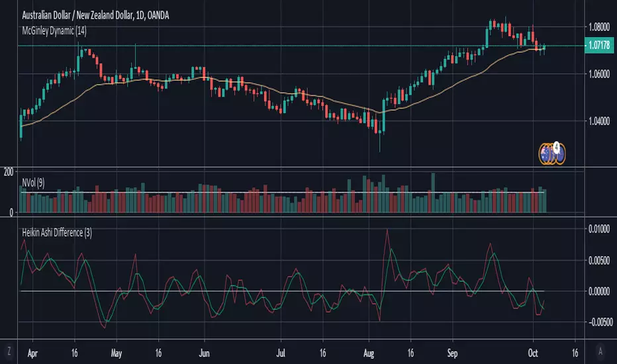The height and width of the screenshot is (364, 617).
Task: Click the 200 label on the NVol scale
Action: point(8,171)
